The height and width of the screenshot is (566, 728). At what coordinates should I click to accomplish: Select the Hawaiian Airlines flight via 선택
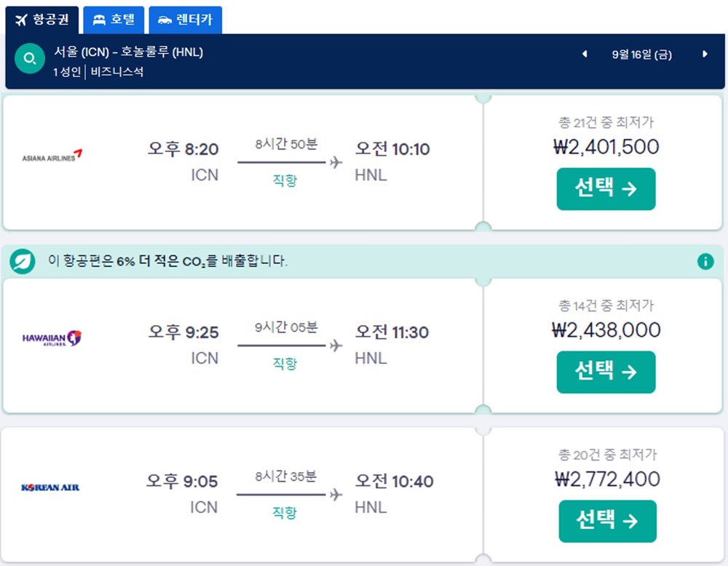606,372
